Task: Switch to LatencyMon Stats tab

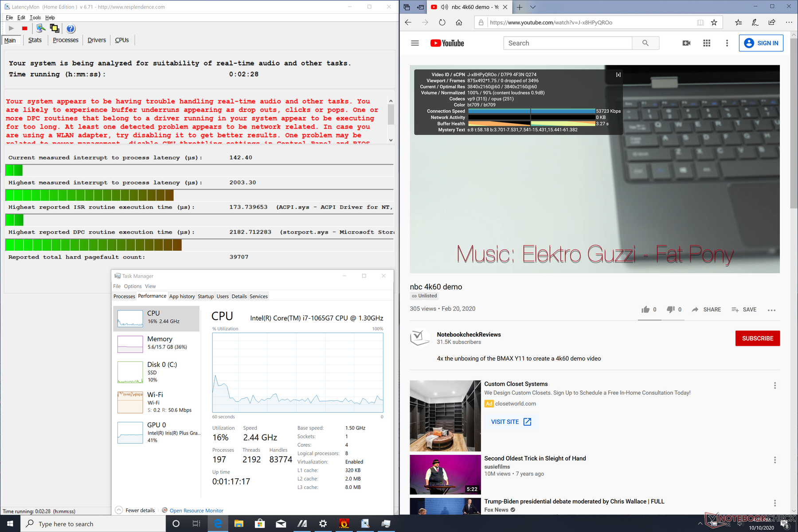Action: click(x=35, y=40)
